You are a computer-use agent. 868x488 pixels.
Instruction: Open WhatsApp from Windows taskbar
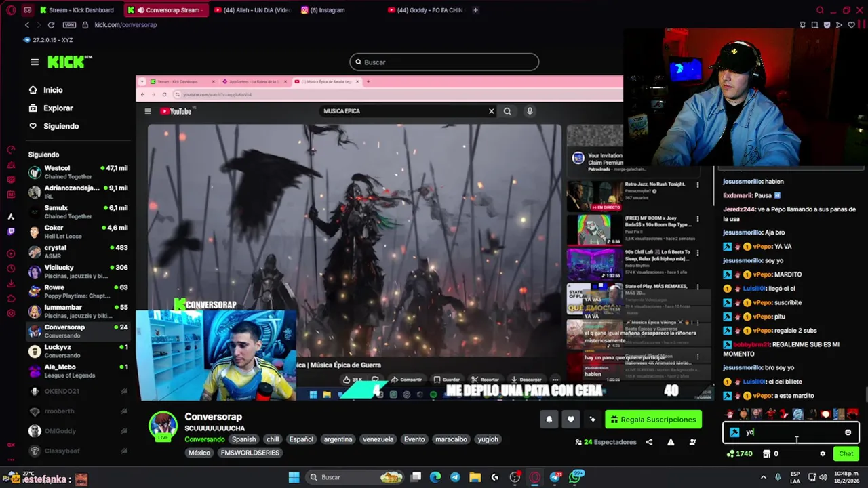(576, 477)
